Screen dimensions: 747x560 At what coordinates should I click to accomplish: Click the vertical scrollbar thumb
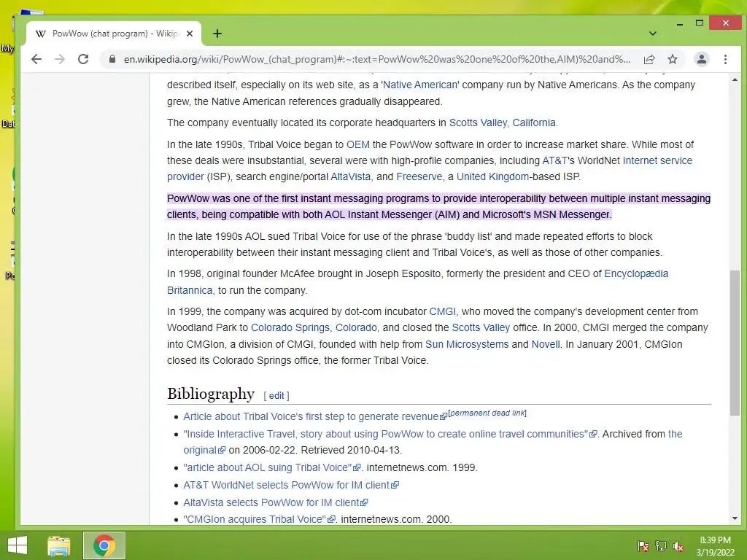click(735, 343)
